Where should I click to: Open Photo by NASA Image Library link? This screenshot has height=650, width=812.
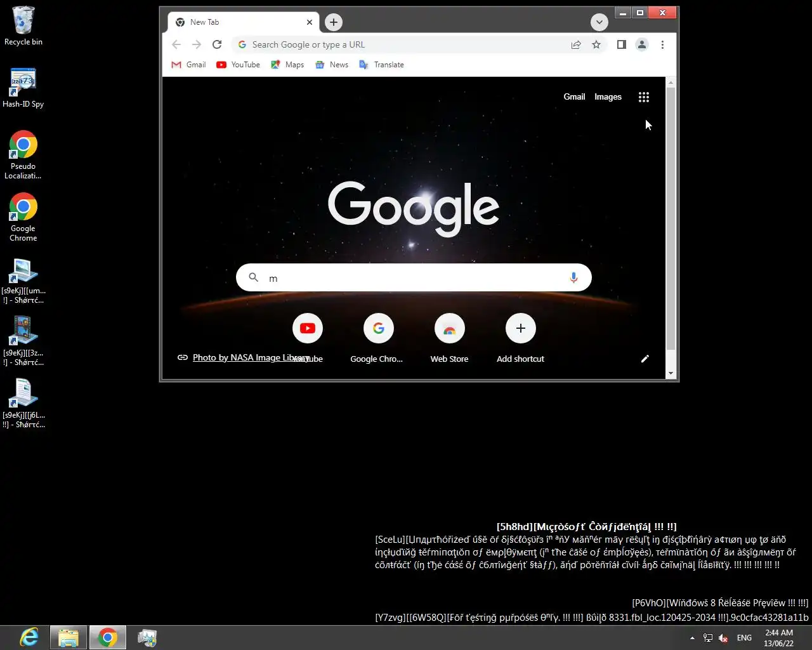tap(251, 357)
